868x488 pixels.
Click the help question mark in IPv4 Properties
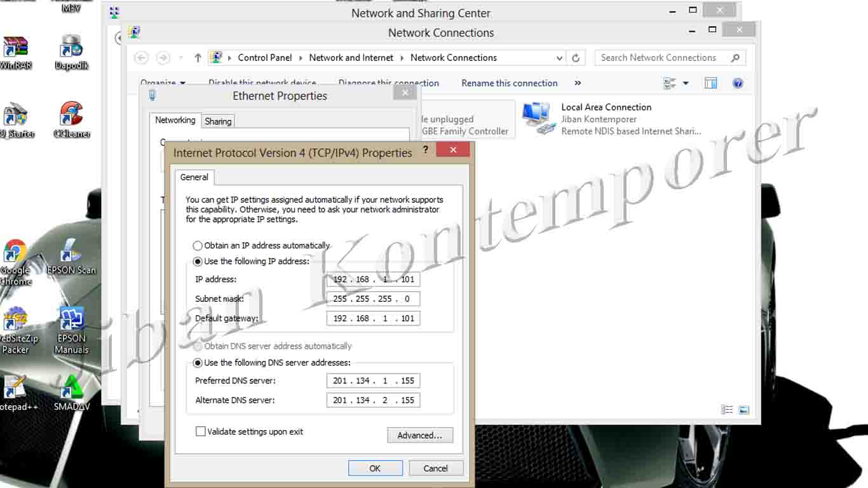point(425,150)
